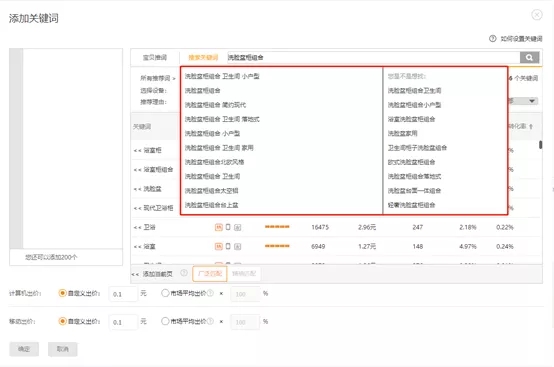Select 轻奢洗脸盆柜组合 suggestion
The image size is (554, 367).
pos(412,205)
